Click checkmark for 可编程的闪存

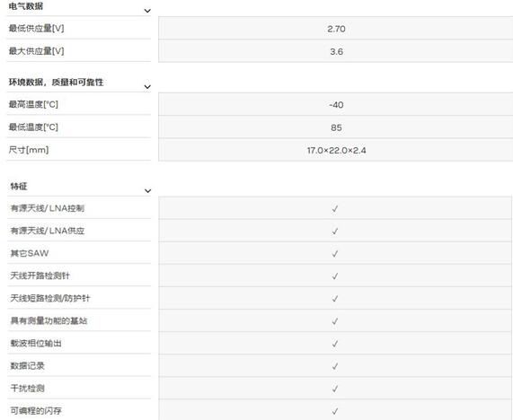coord(335,411)
